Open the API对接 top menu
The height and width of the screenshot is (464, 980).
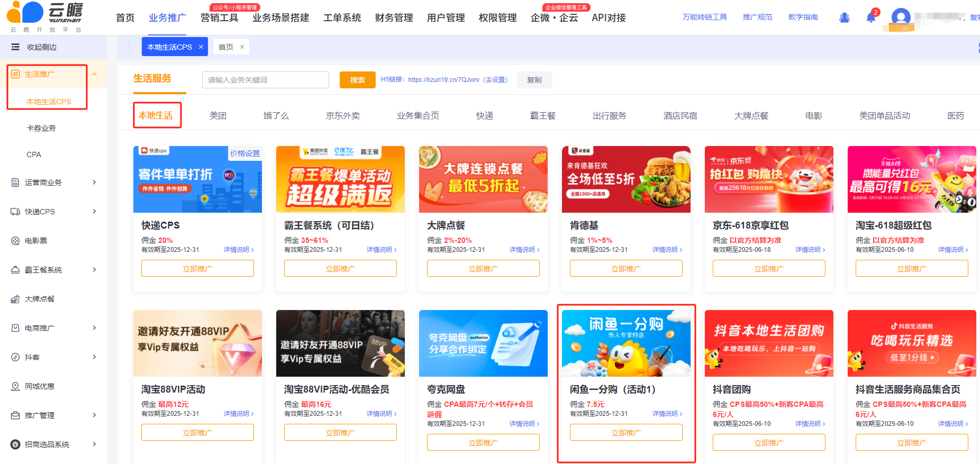pyautogui.click(x=609, y=18)
